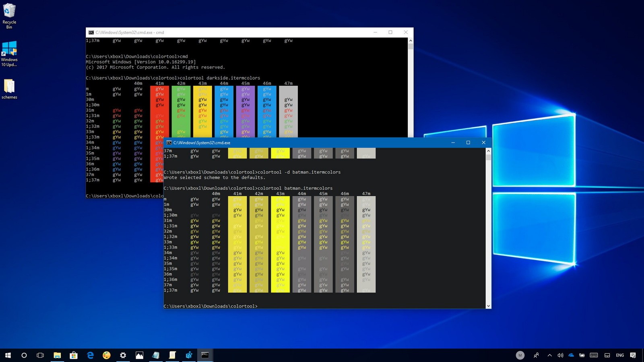Launch Microsoft Edge from the taskbar
644x362 pixels.
coord(90,355)
